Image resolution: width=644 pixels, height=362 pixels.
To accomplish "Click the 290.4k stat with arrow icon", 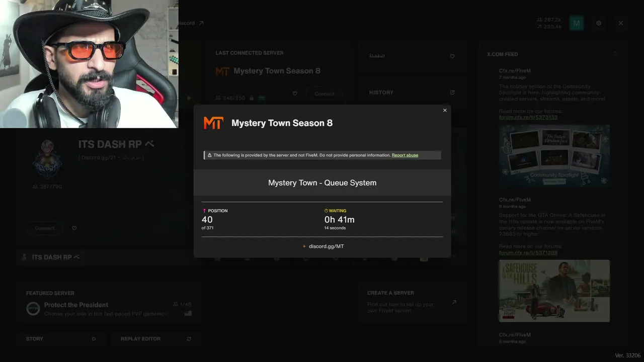I will 549,27.
